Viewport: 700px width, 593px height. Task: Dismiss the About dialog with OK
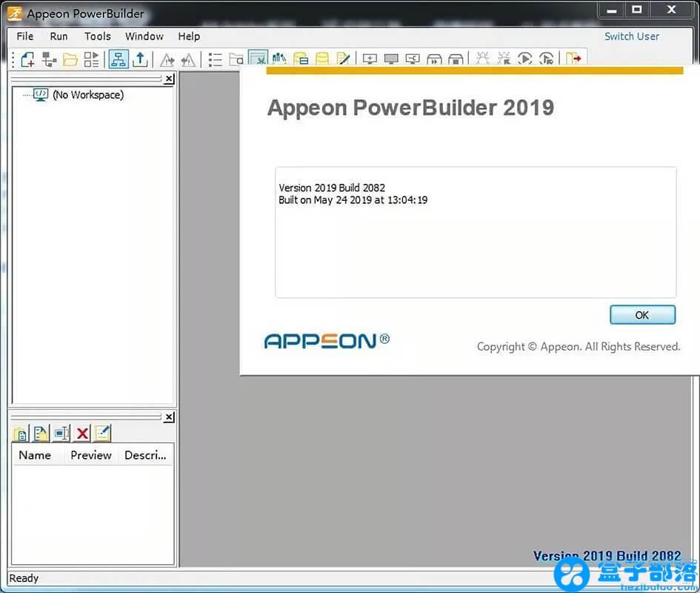641,314
